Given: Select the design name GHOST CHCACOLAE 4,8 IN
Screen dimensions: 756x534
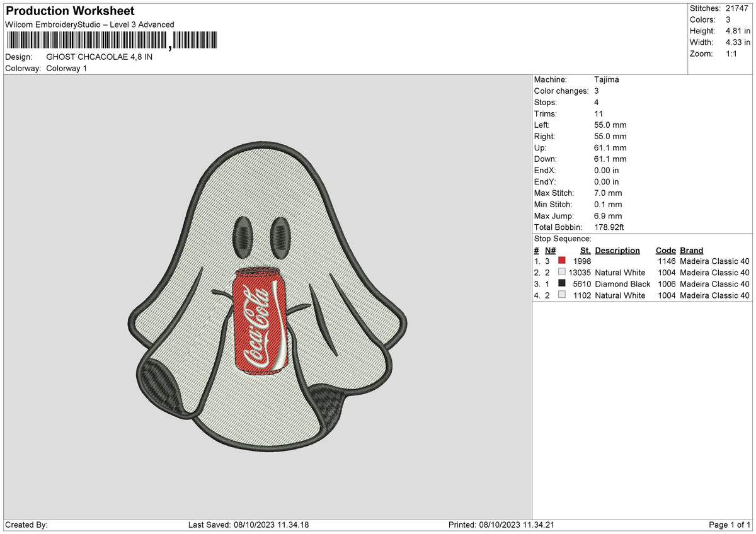Looking at the screenshot, I should (x=100, y=56).
